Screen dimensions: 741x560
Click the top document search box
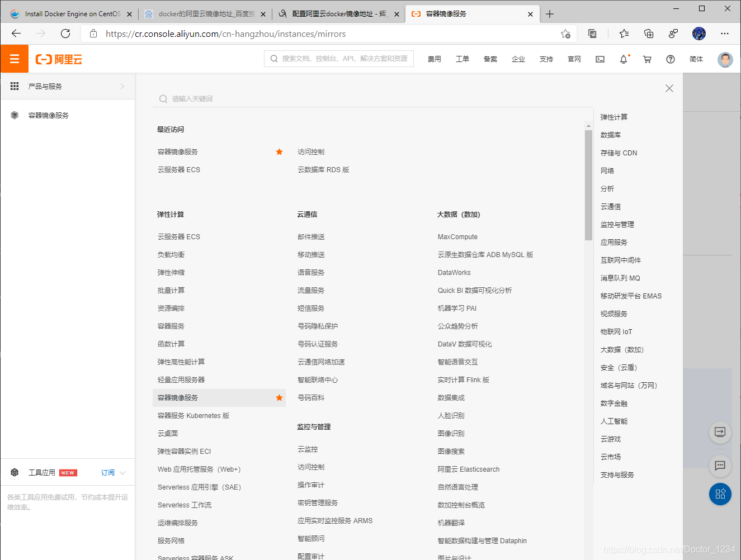339,59
